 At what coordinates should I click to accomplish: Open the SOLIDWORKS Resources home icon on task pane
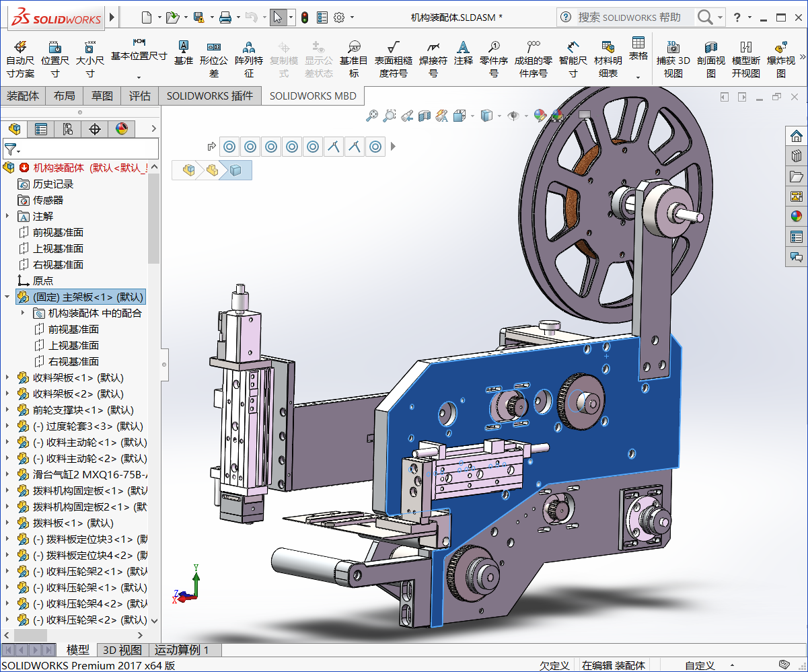(797, 136)
